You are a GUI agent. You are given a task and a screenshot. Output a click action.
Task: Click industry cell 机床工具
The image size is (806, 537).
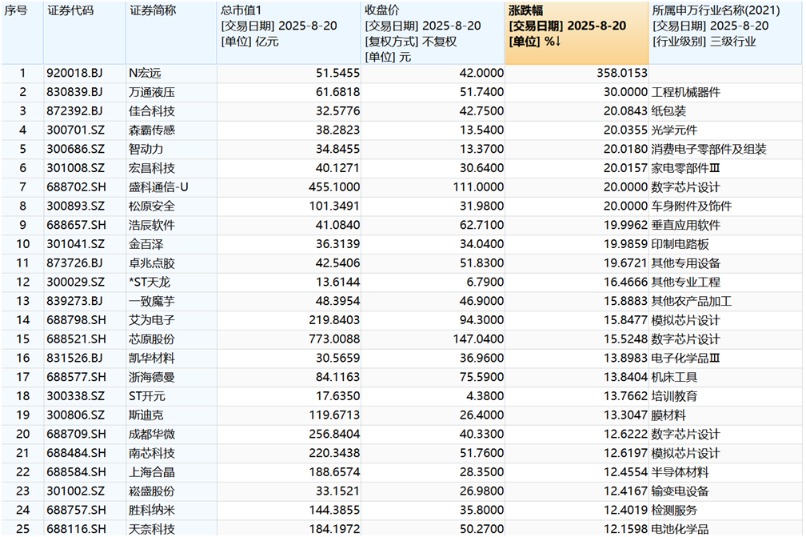click(674, 377)
